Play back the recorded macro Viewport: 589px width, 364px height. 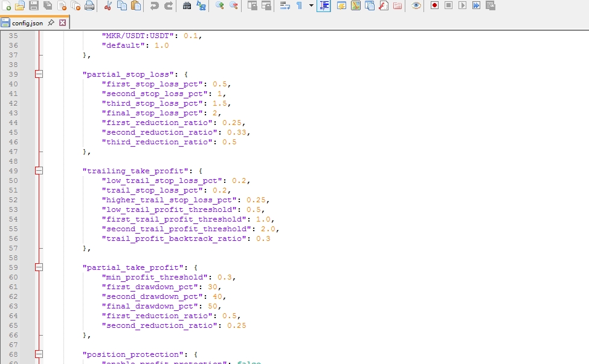pos(462,5)
